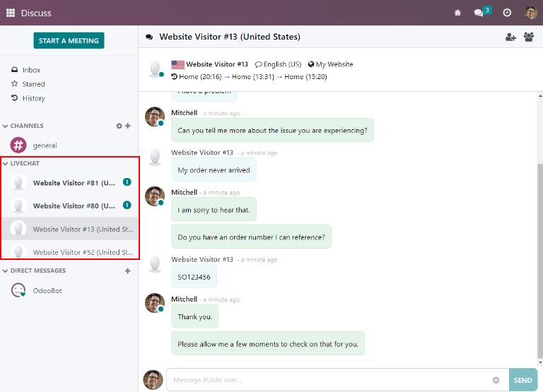Send the message with Send button
543x392 pixels.
pos(522,380)
